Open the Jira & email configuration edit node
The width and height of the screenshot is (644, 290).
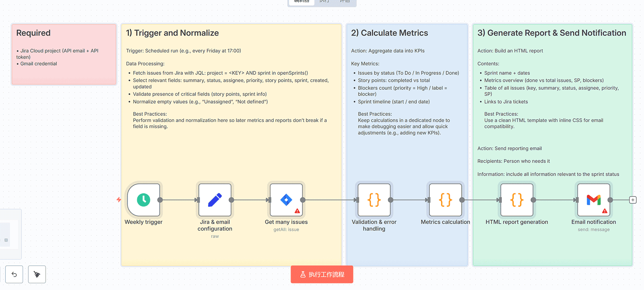215,200
